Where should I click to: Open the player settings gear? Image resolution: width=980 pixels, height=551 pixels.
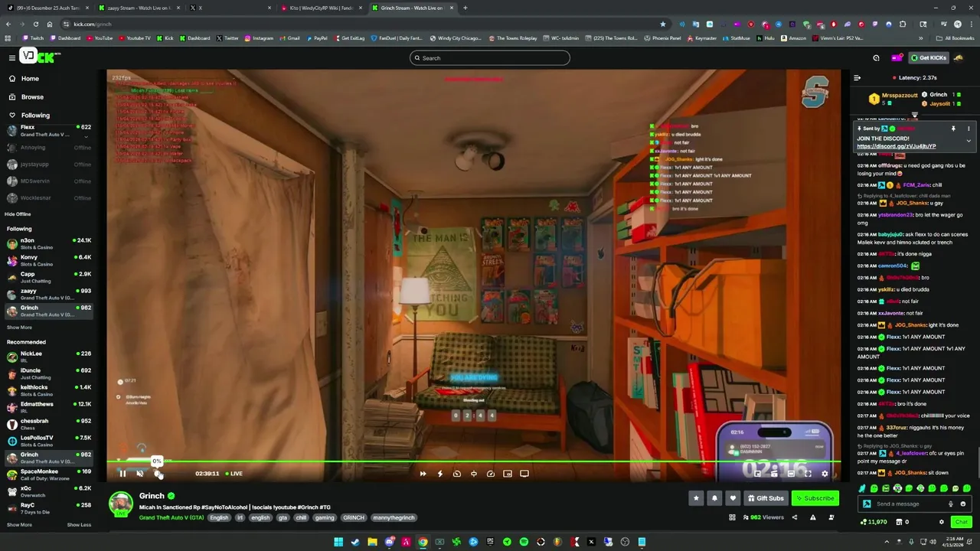[825, 474]
